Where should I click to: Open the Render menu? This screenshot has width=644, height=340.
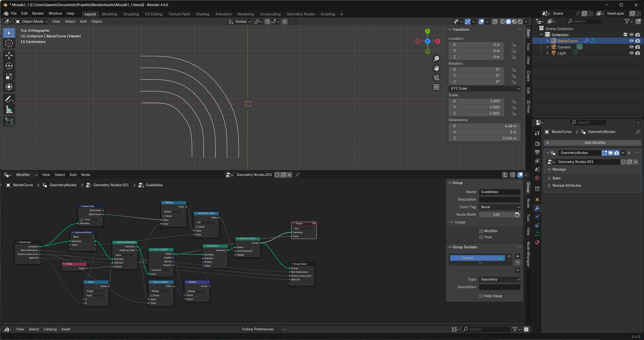tap(38, 13)
